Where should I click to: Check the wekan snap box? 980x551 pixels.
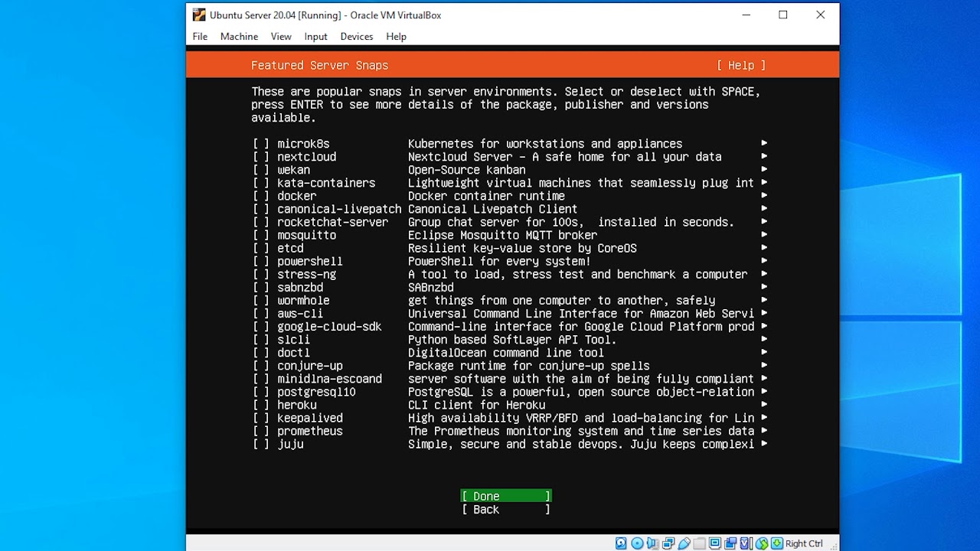pos(261,170)
